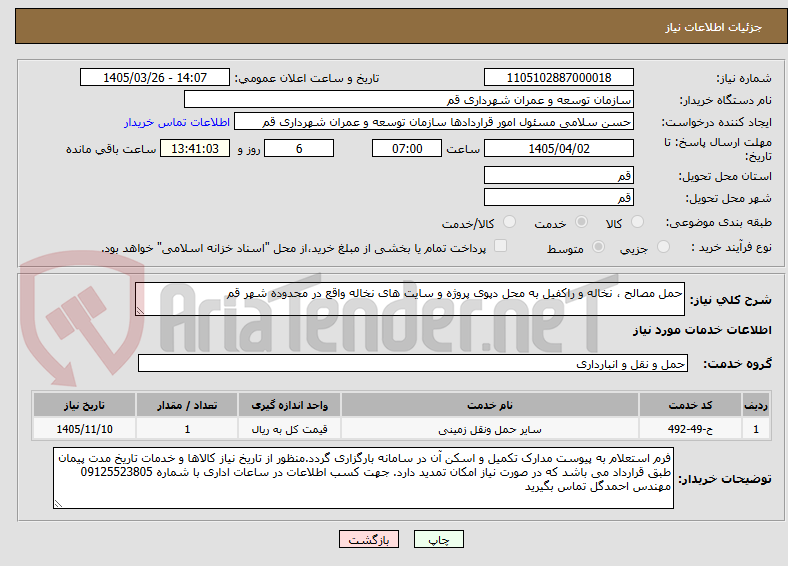Click the need date cell 1405/11/10
This screenshot has width=788, height=566.
84,429
